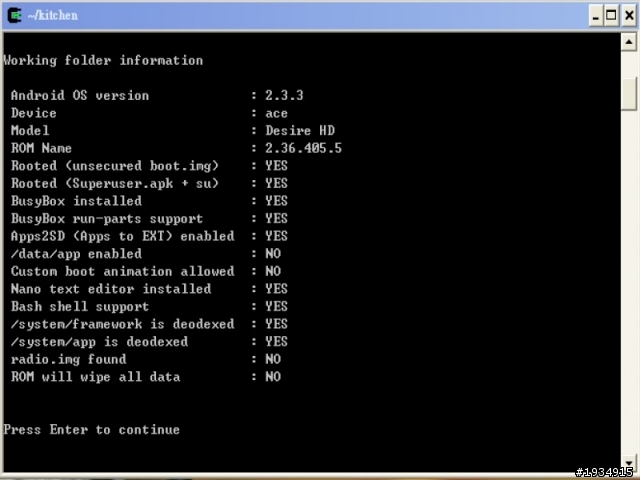Screen dimensions: 640x480
Task: Minimize the ~/kitchen terminal window
Action: [x=596, y=16]
